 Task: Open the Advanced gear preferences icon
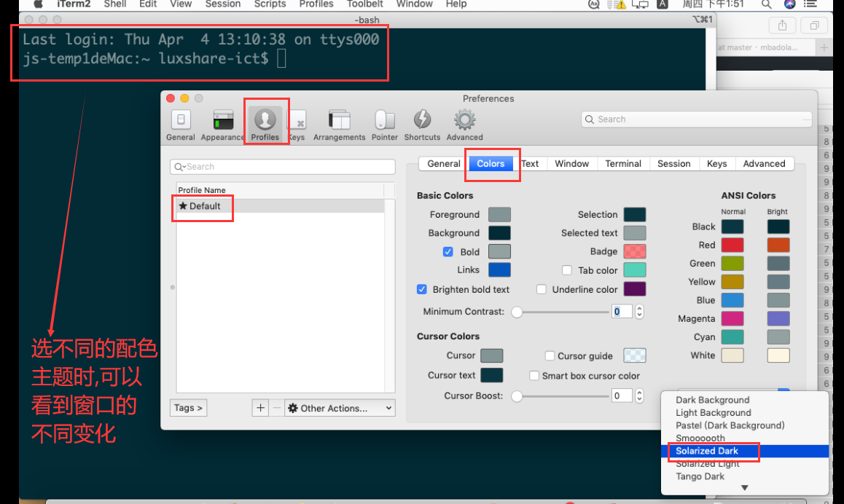coord(464,125)
